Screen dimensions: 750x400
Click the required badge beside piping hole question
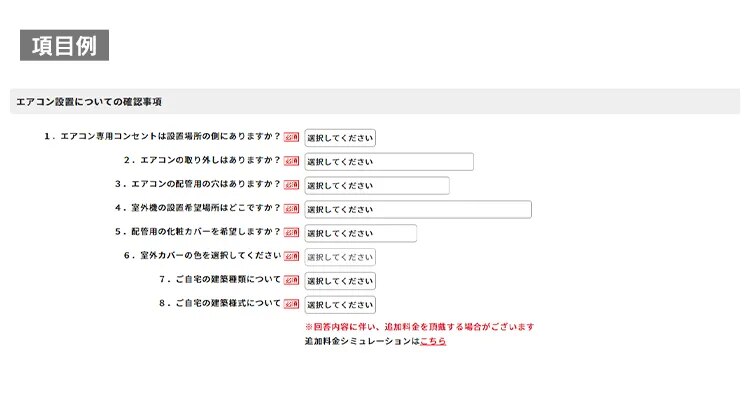(x=292, y=185)
